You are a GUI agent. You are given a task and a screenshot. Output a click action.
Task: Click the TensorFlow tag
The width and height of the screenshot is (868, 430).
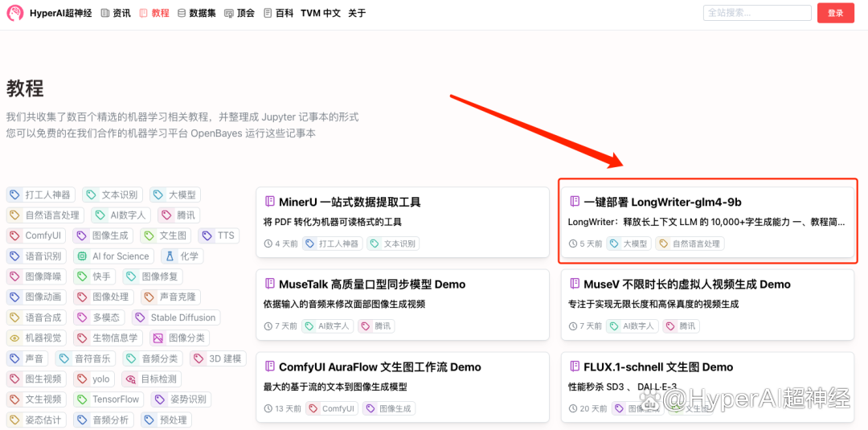(x=108, y=399)
